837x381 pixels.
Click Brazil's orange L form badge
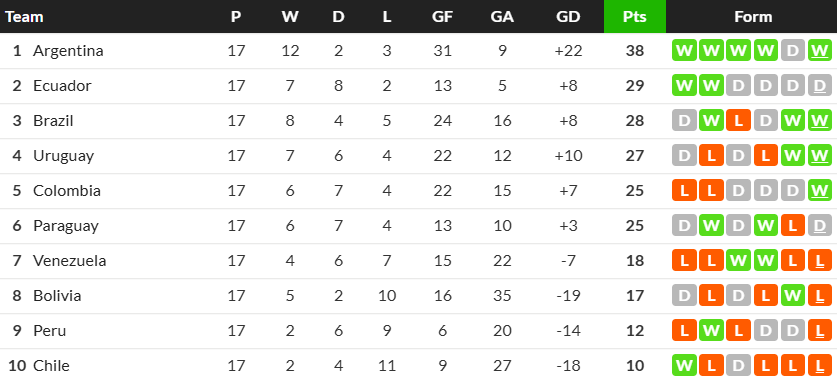738,121
